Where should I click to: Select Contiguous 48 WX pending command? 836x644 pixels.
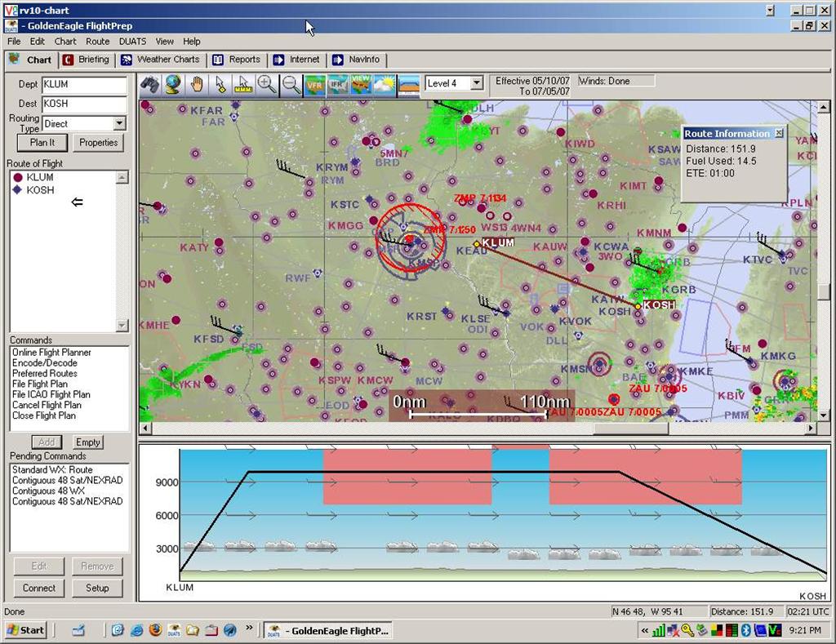(48, 491)
